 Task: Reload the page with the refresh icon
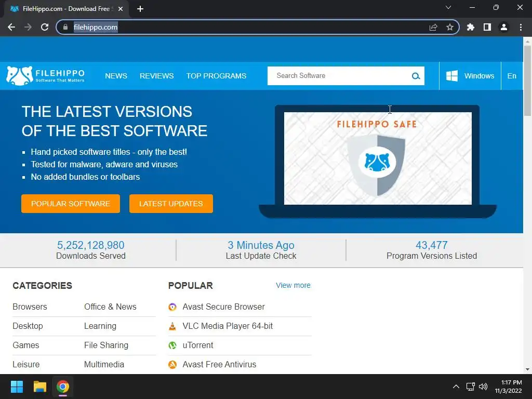pyautogui.click(x=45, y=27)
